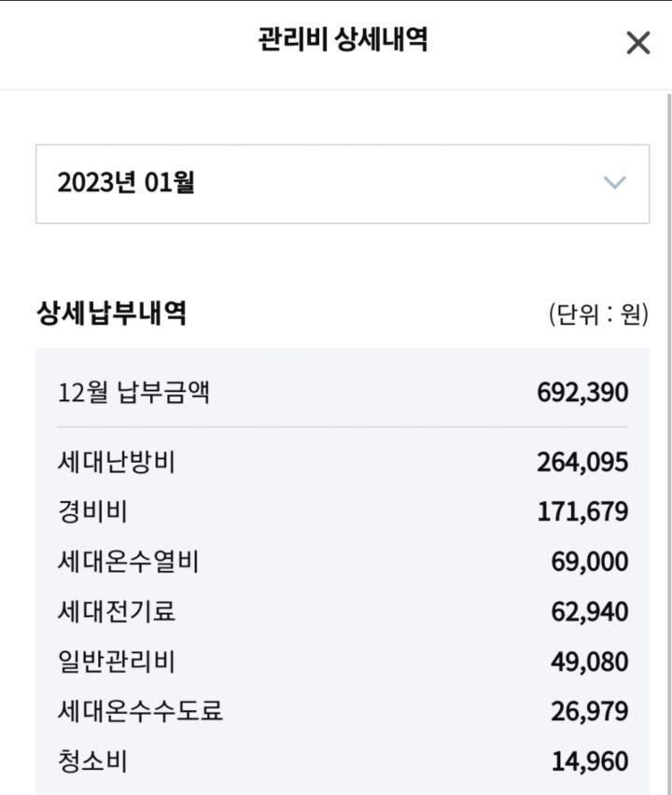Select the 세대온수열비 item

[128, 563]
